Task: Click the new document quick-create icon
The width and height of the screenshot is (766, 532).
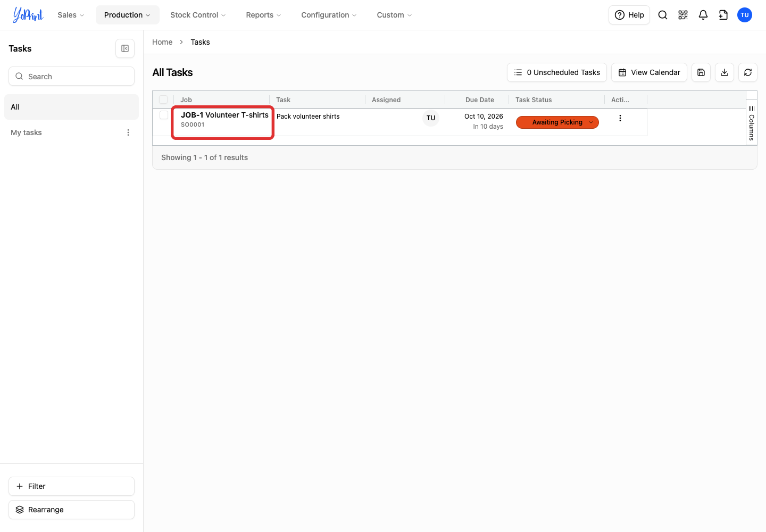Action: click(723, 15)
